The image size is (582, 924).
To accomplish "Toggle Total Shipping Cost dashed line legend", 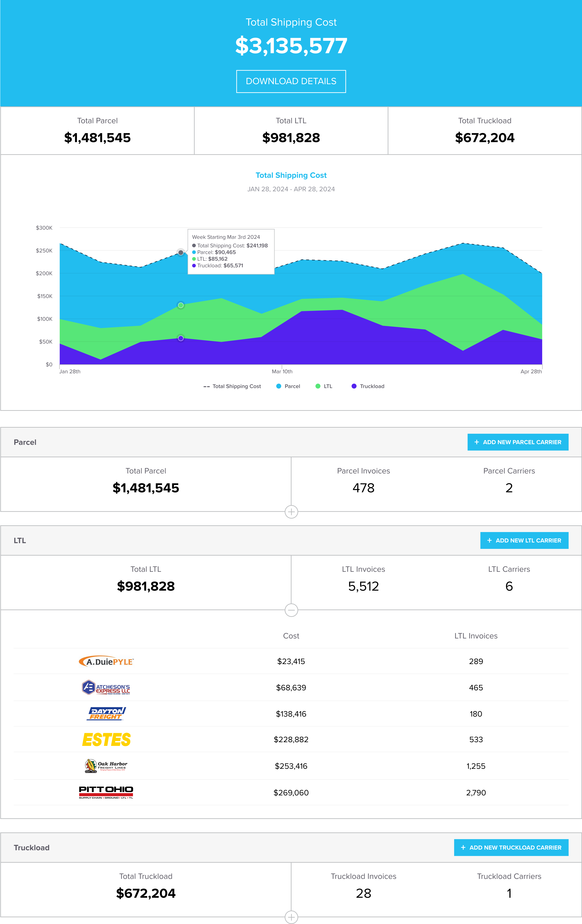I will point(232,386).
